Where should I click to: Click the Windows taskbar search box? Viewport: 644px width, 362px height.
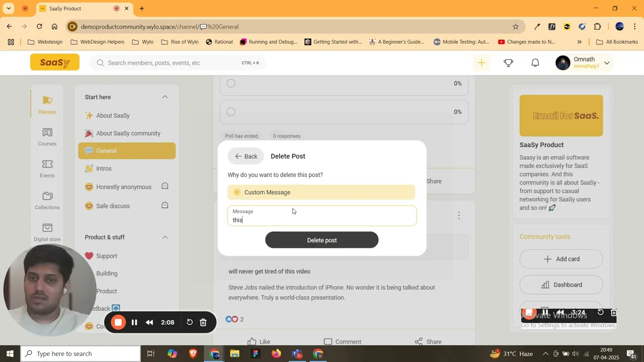[80, 354]
